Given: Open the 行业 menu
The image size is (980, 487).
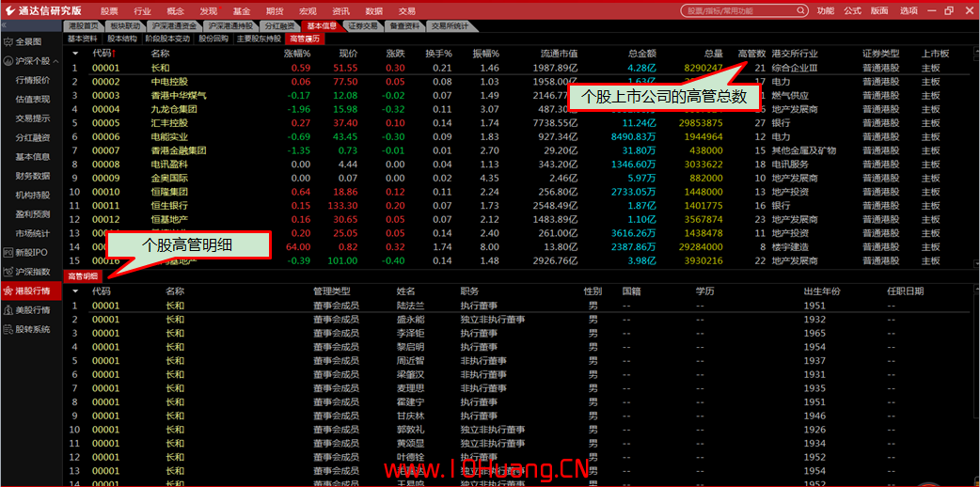Looking at the screenshot, I should (142, 10).
